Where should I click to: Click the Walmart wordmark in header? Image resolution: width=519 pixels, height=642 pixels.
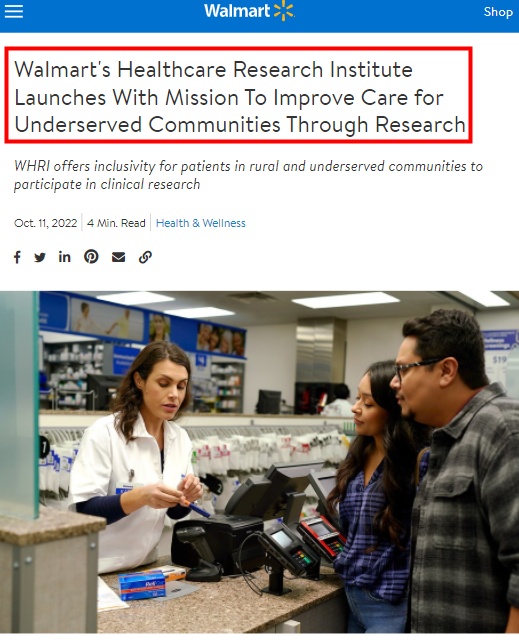pyautogui.click(x=237, y=11)
